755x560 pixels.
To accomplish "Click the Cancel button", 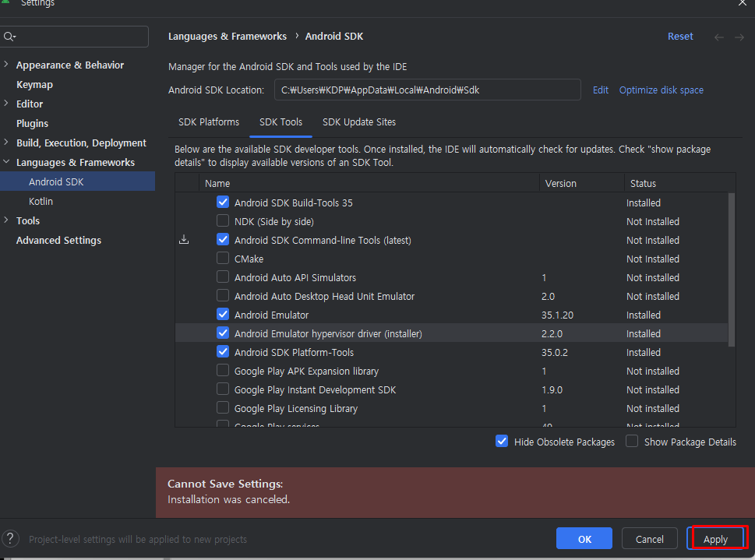I will (650, 539).
